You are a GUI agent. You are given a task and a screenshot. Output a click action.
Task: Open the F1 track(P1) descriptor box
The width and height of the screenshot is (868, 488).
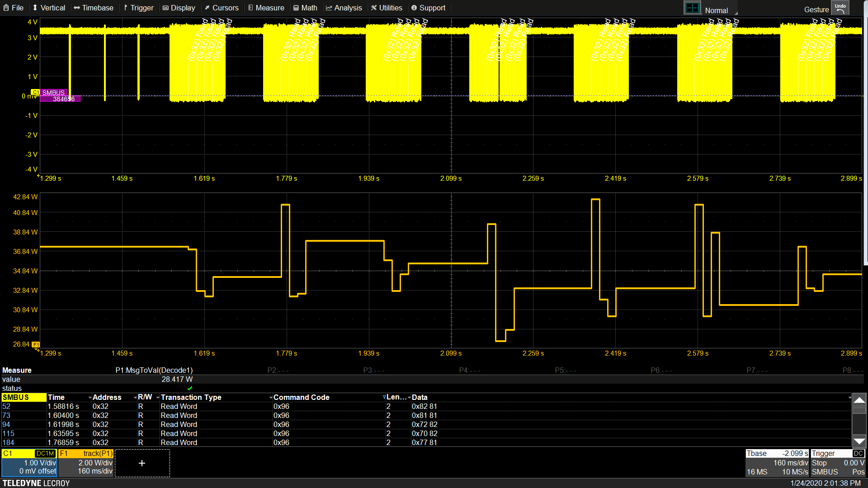coord(85,462)
